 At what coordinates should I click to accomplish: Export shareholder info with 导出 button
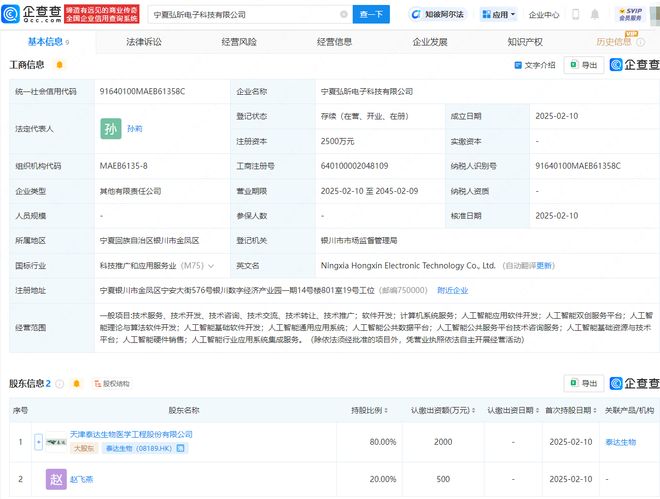coord(584,383)
